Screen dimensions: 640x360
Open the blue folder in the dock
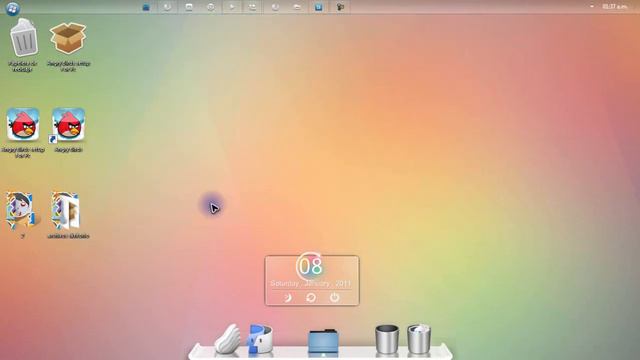tap(322, 341)
